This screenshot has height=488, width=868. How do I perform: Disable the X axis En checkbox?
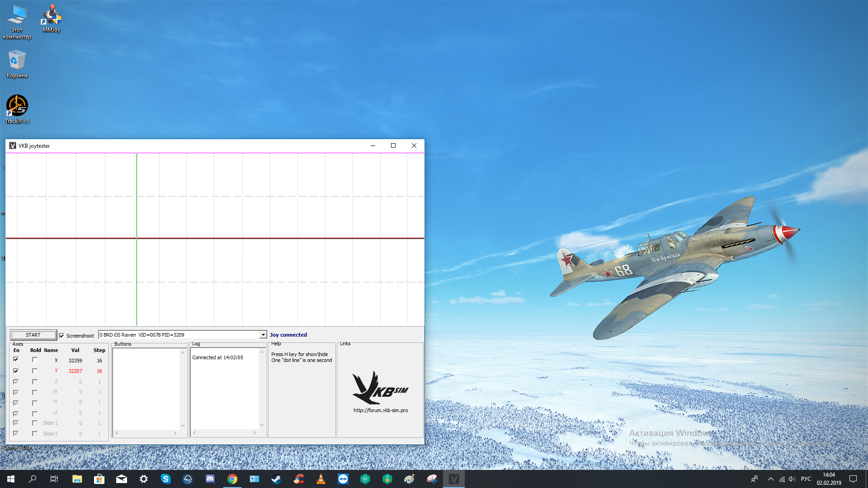16,360
